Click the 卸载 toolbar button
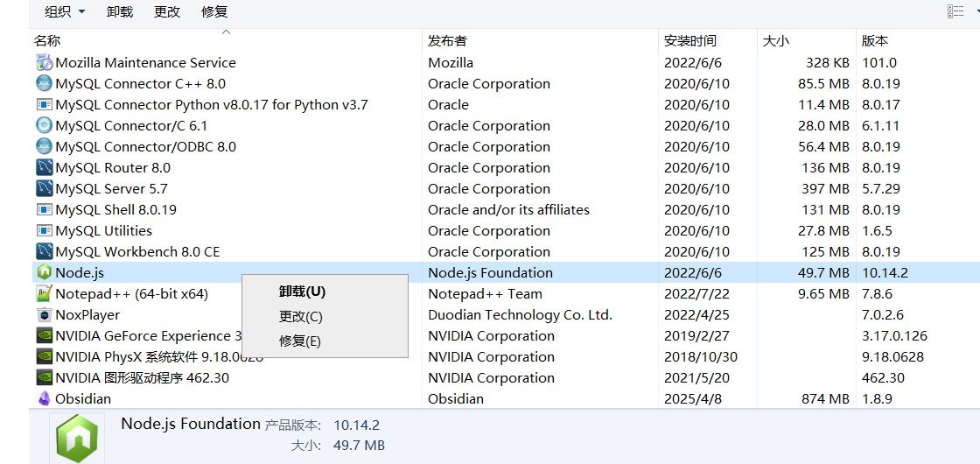 pos(120,11)
